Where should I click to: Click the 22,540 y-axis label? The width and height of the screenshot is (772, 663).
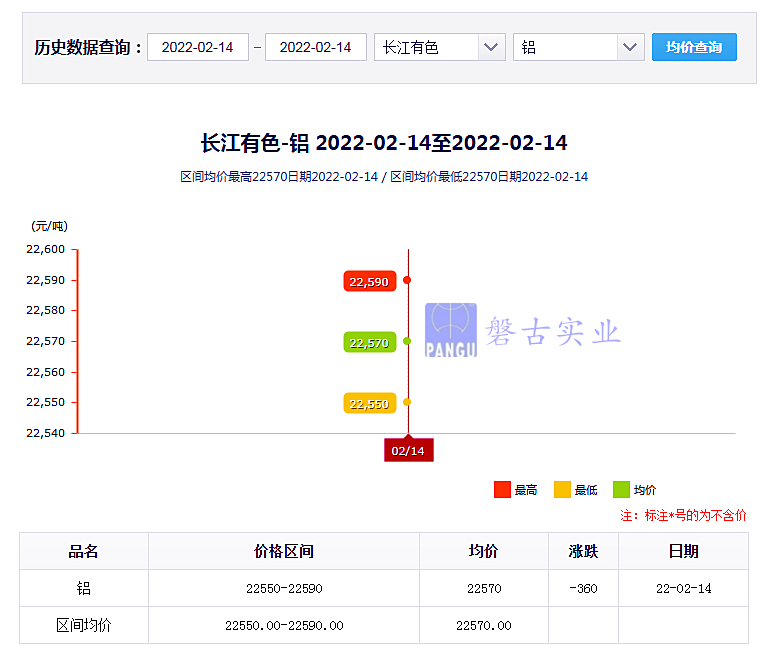(x=45, y=433)
